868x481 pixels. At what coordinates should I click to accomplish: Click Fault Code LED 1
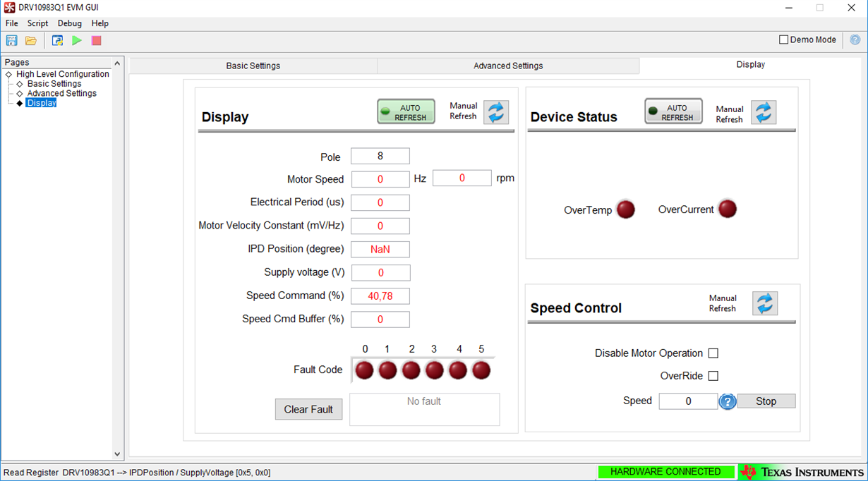click(388, 370)
